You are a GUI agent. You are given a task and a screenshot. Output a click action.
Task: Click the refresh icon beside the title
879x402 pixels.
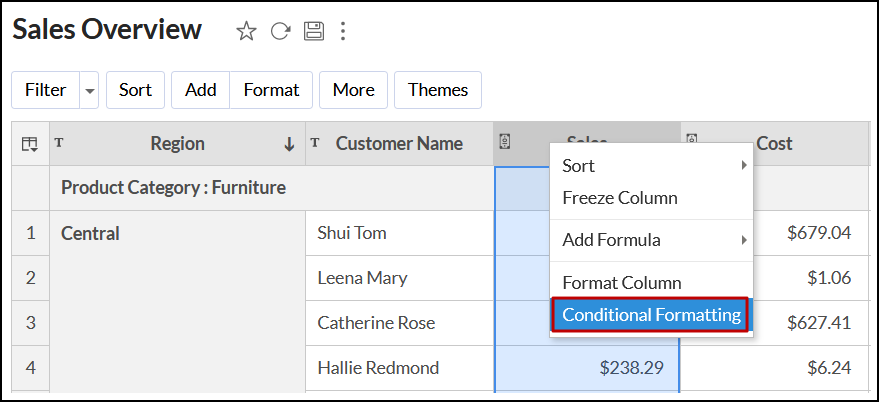(x=281, y=31)
